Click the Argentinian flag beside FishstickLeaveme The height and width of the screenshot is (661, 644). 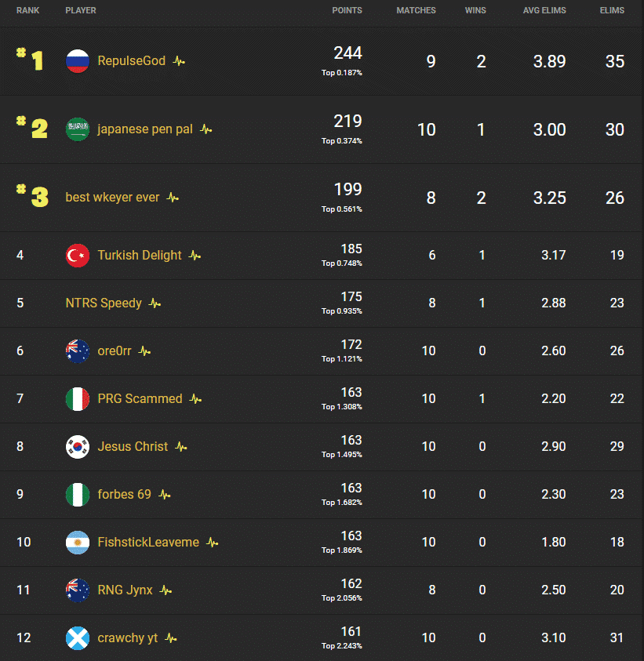[77, 542]
